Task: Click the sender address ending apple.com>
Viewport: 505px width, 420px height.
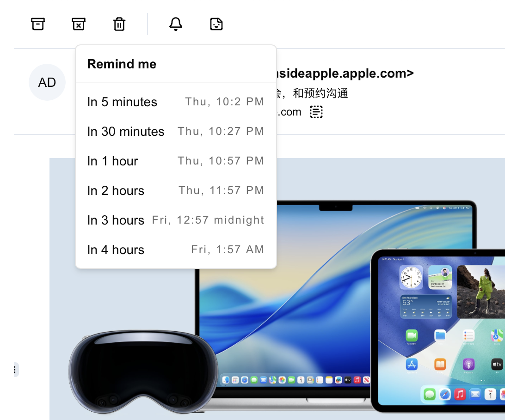Action: (345, 73)
